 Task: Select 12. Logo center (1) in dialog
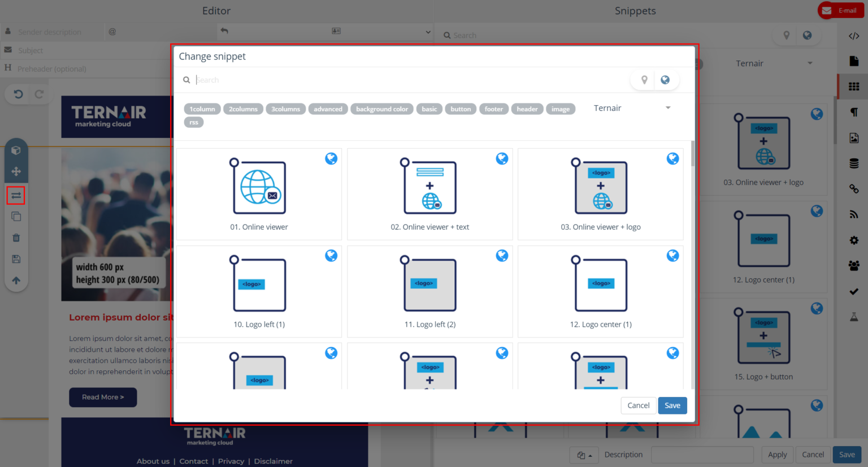pos(601,292)
